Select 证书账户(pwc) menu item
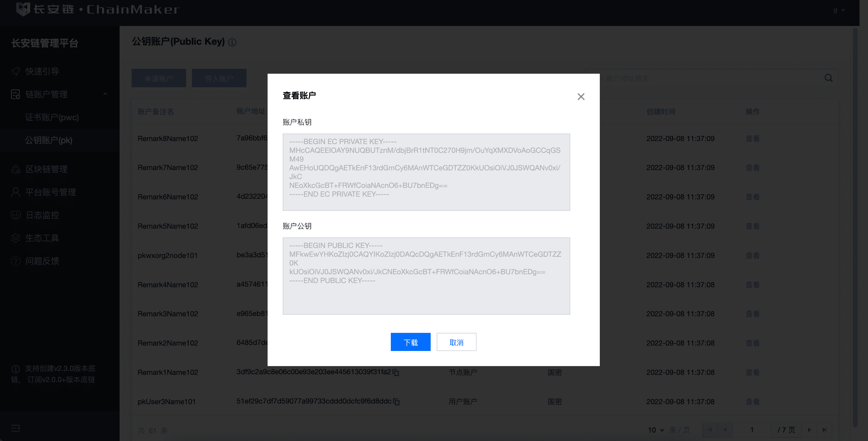This screenshot has width=868, height=441. (x=52, y=117)
